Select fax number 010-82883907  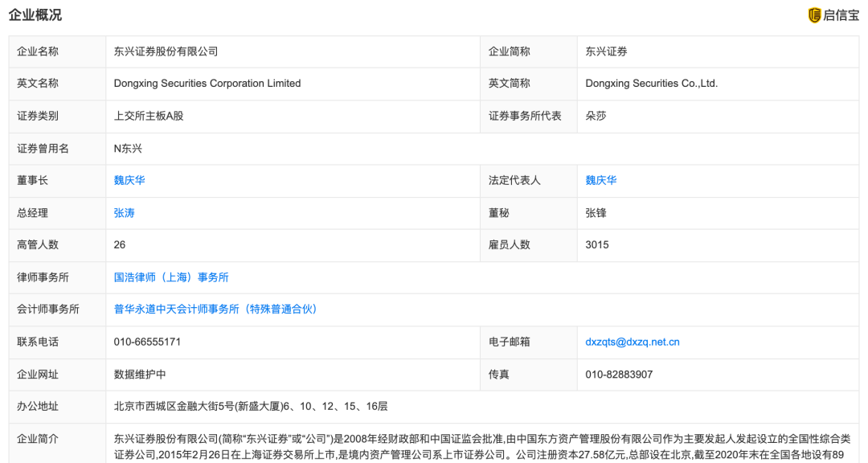[x=619, y=375]
